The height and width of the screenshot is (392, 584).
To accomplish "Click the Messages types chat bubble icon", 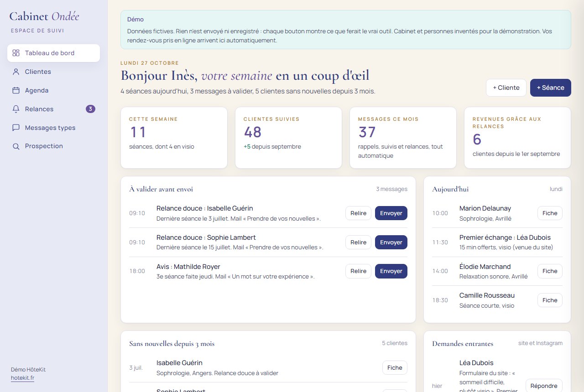I will [16, 128].
